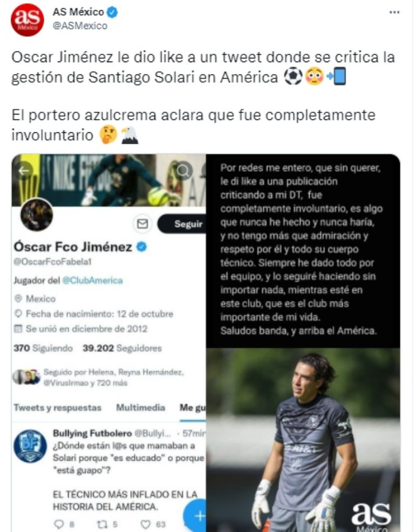Open the 39.202 Seguidores list
415x532 pixels.
(x=122, y=348)
